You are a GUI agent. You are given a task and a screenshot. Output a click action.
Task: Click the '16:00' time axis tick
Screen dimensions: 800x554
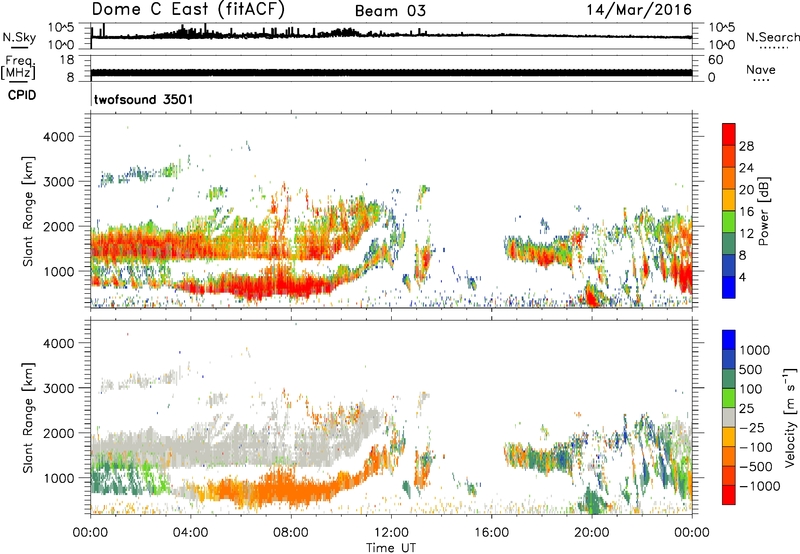click(491, 533)
